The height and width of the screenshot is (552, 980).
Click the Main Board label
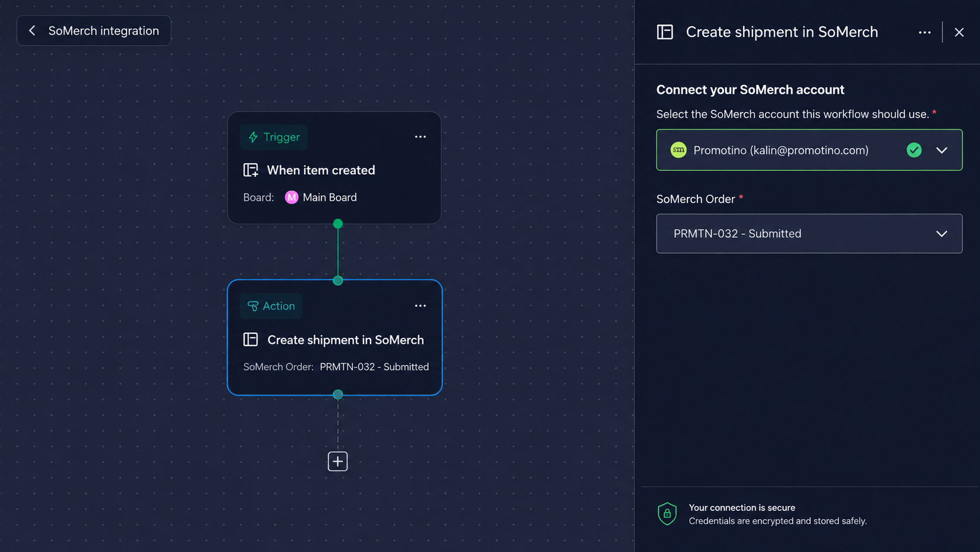tap(329, 197)
